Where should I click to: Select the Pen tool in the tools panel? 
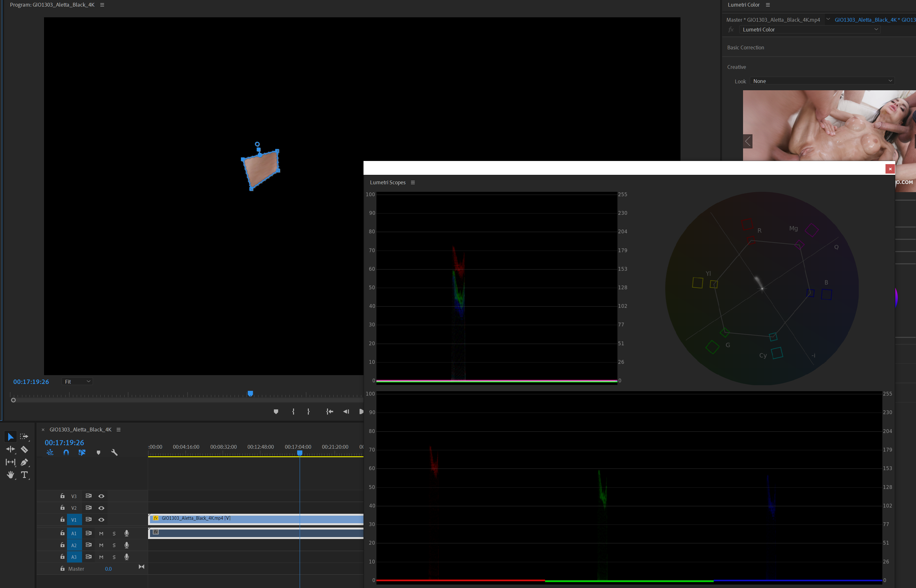tap(25, 462)
